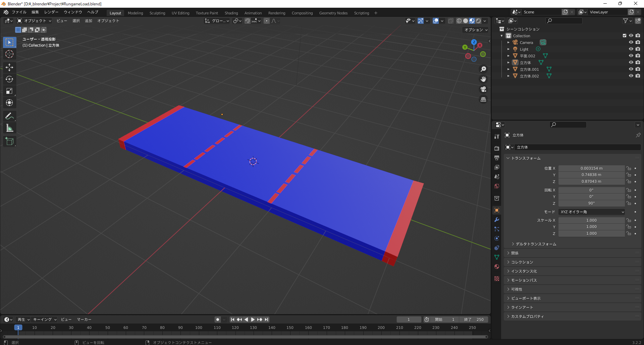
Task: Open the Tool properties tab
Action: (497, 136)
